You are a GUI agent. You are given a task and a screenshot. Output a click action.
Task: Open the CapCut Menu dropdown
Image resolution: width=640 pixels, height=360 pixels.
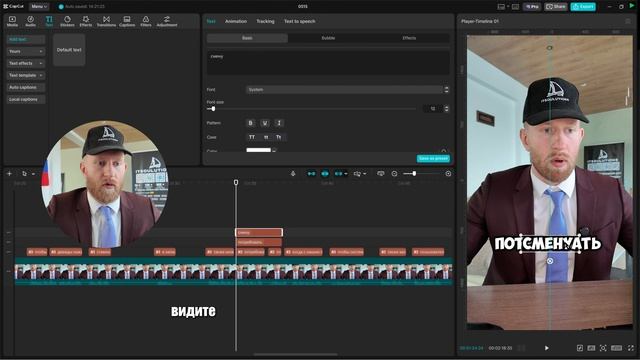point(39,7)
